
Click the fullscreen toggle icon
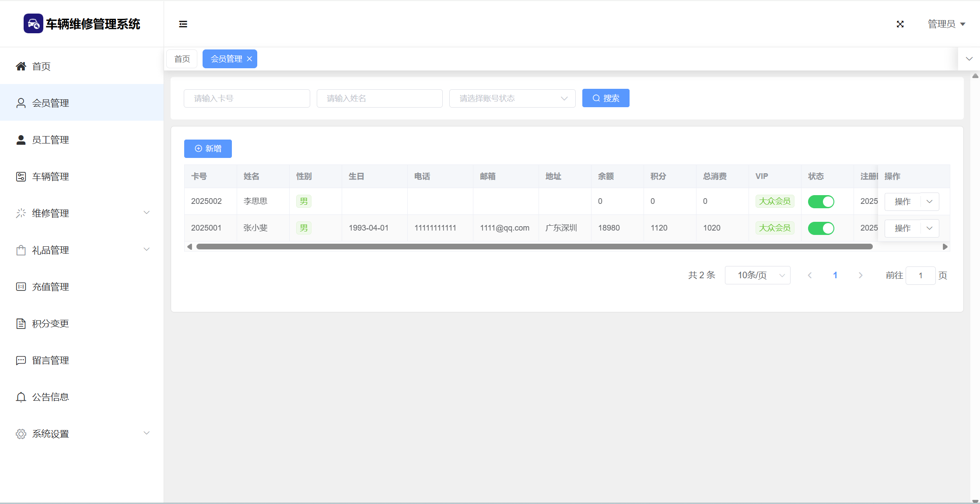click(900, 24)
